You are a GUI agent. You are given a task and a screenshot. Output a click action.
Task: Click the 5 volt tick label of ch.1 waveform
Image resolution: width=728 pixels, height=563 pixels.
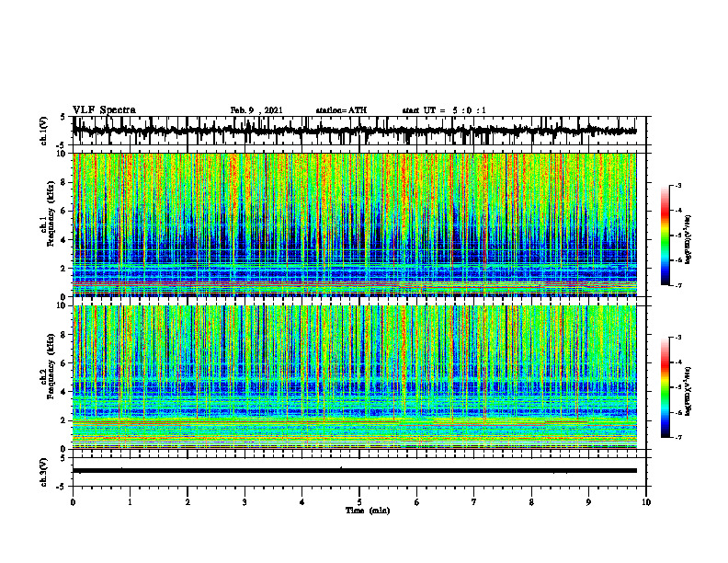coord(63,117)
